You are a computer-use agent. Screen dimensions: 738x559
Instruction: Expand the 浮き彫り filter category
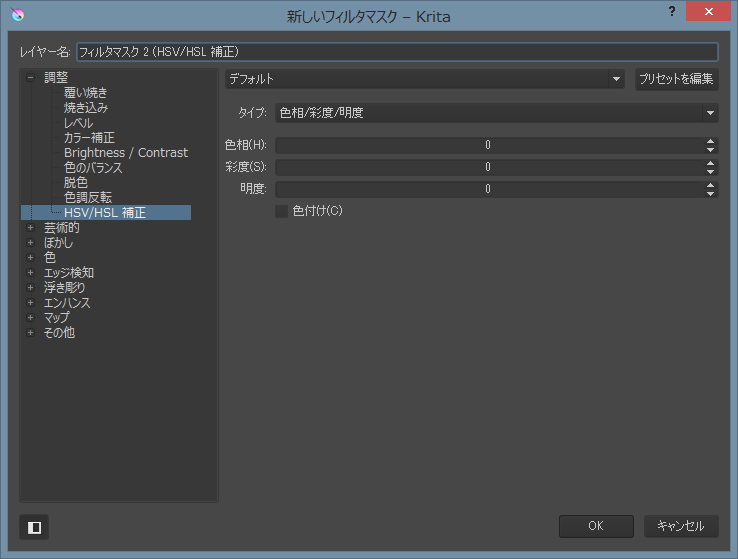(31, 287)
